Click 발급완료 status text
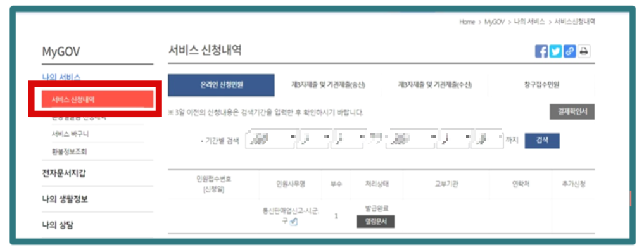This screenshot has height=252, width=644. [x=376, y=208]
